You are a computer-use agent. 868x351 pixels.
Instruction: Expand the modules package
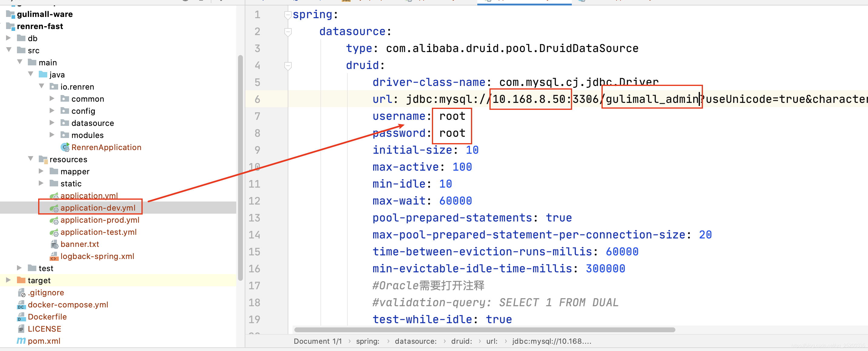tap(52, 135)
